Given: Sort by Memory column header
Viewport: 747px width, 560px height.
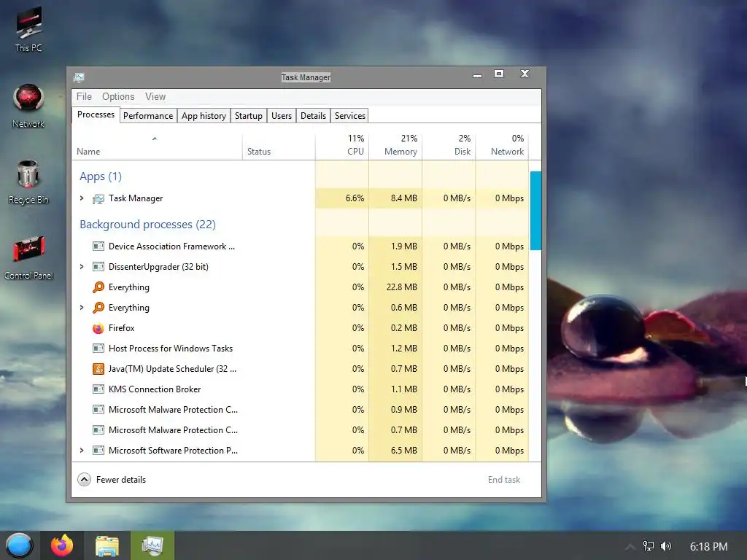Looking at the screenshot, I should 395,145.
